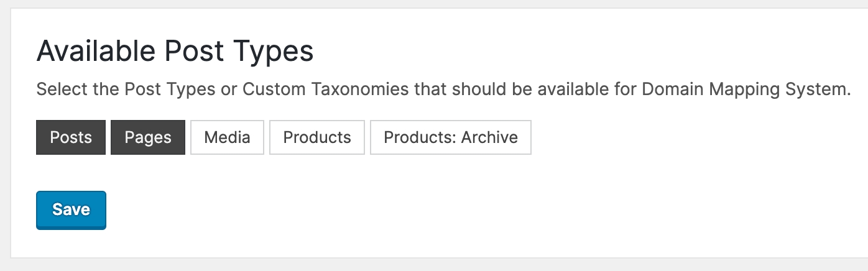Enable the Products post type
The width and height of the screenshot is (868, 271).
pos(317,137)
